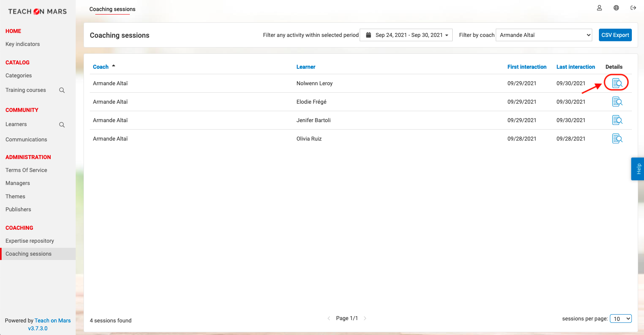Image resolution: width=644 pixels, height=335 pixels.
Task: Open Terms Of Service page
Action: [x=26, y=170]
